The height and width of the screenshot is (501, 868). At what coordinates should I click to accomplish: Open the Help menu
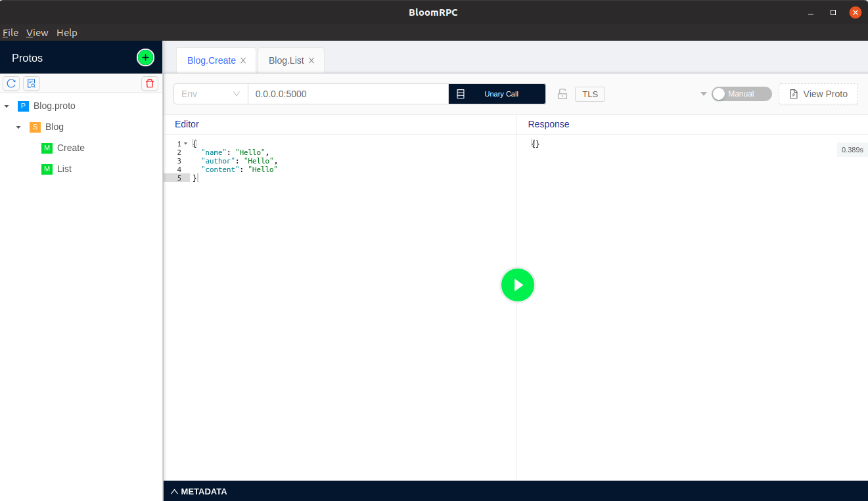click(67, 32)
